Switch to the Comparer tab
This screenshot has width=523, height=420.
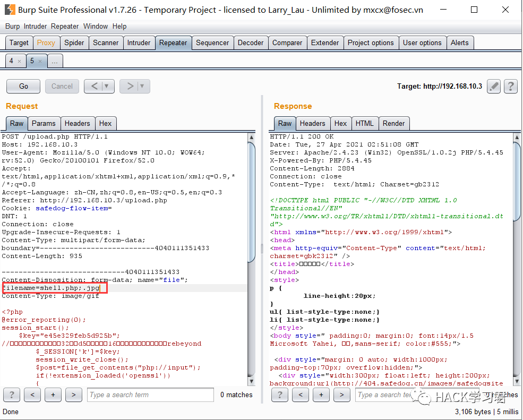pos(287,42)
